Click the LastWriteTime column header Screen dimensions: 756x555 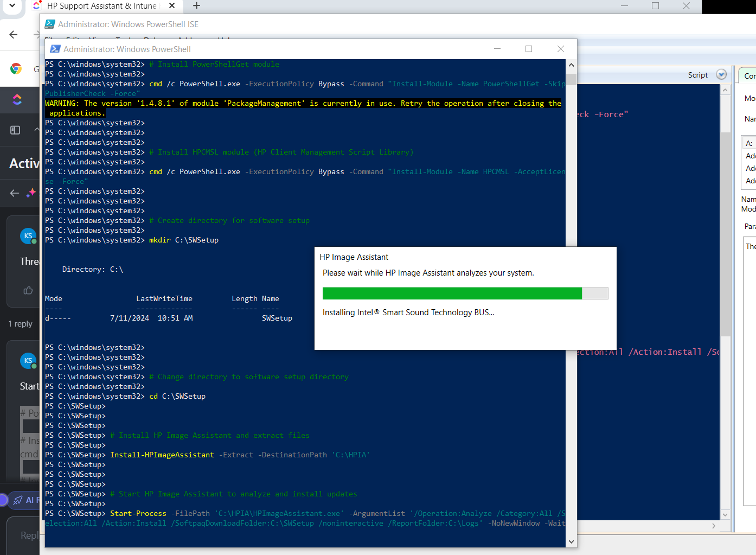[x=164, y=298]
